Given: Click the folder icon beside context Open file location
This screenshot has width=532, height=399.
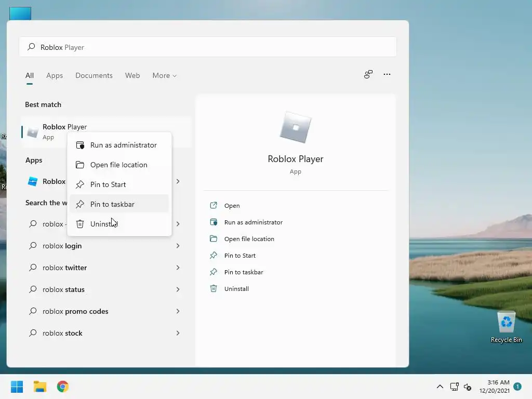Looking at the screenshot, I should pos(80,165).
